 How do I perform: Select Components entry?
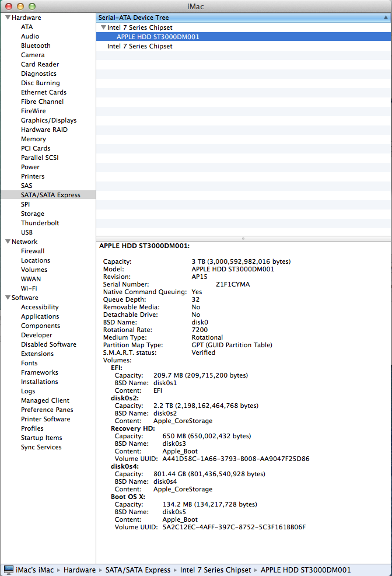pos(40,326)
